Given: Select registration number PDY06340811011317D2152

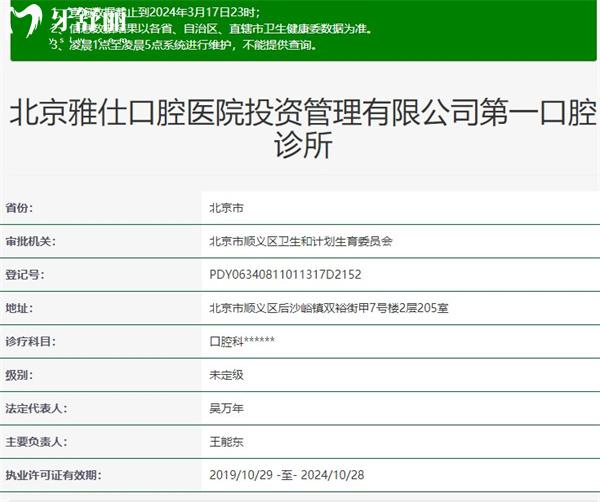Looking at the screenshot, I should click(285, 275).
